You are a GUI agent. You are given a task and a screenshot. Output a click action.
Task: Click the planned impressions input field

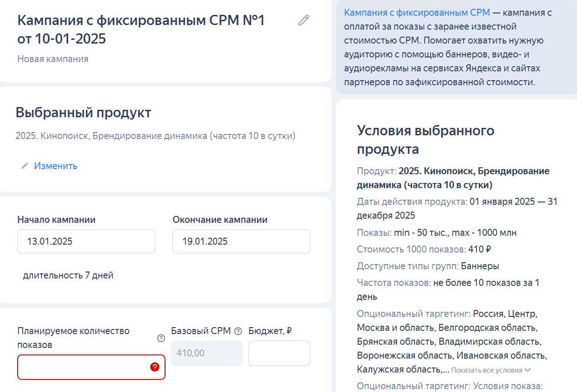[91, 367]
